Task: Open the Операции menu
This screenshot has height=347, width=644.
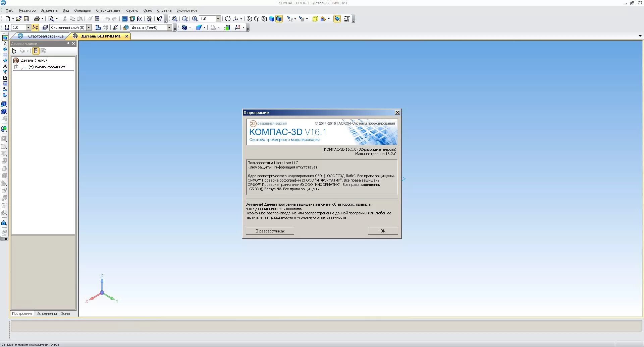Action: pyautogui.click(x=83, y=10)
